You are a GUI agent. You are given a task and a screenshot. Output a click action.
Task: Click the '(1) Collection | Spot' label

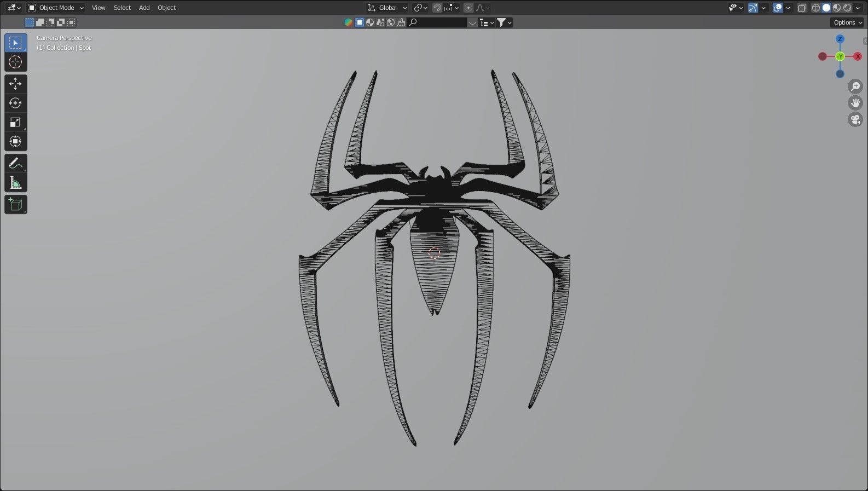(64, 48)
